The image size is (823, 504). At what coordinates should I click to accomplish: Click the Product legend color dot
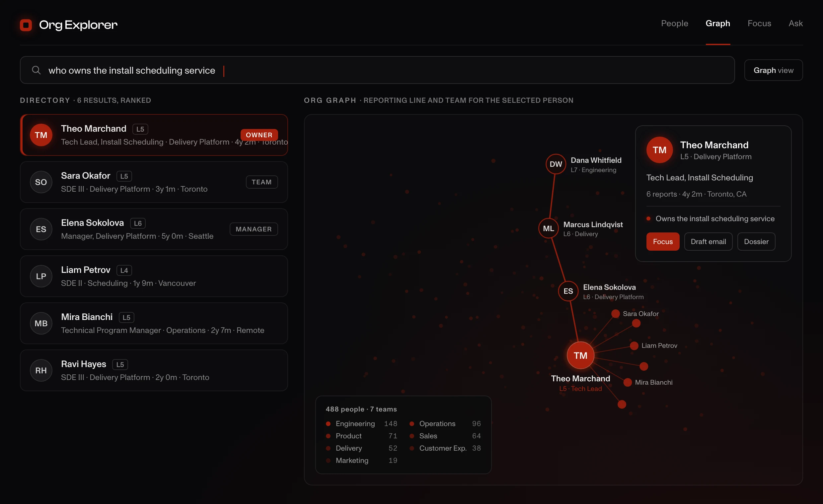(x=328, y=436)
